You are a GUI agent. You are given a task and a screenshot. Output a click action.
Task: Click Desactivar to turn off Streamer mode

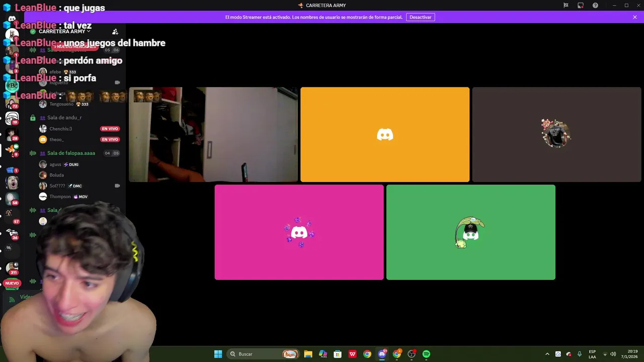420,17
